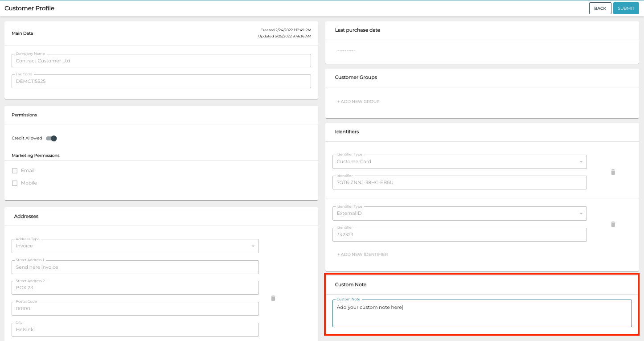The height and width of the screenshot is (341, 644).
Task: Click the BACK button
Action: [600, 8]
